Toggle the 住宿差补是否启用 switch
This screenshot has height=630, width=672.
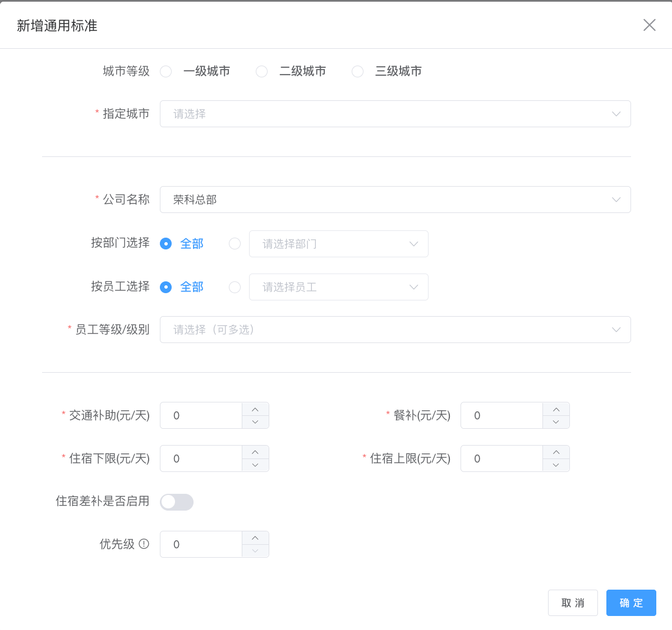pyautogui.click(x=177, y=502)
